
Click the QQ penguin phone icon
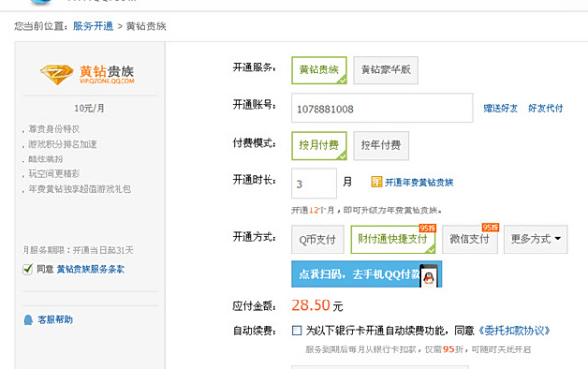pyautogui.click(x=429, y=276)
